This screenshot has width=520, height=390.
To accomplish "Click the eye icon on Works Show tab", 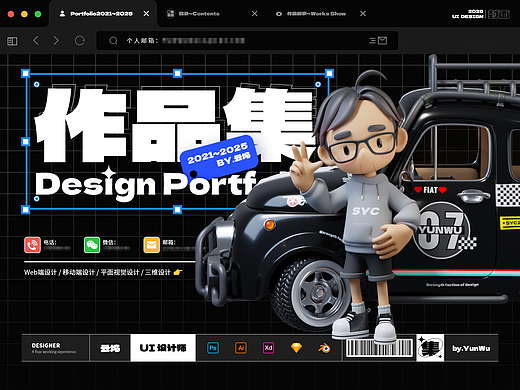I will [x=279, y=14].
